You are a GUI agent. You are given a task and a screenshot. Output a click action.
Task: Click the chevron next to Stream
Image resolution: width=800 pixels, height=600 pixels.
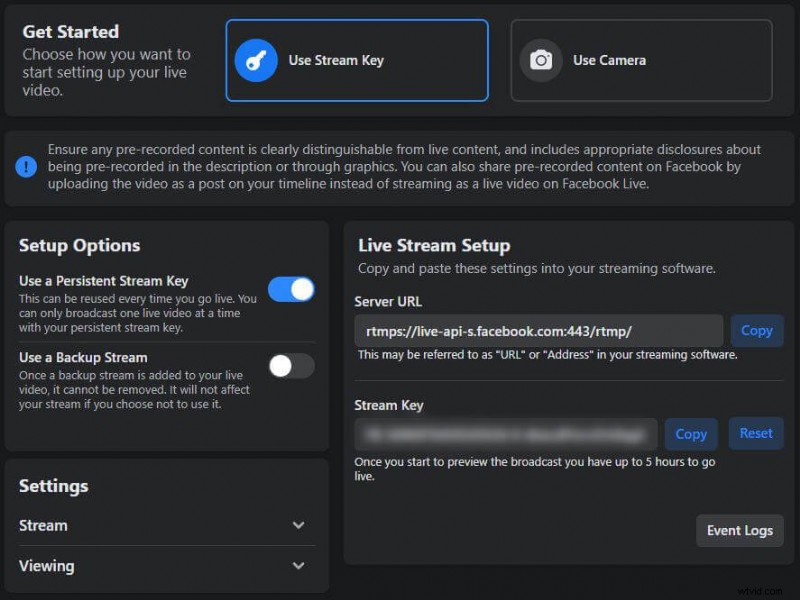point(298,525)
